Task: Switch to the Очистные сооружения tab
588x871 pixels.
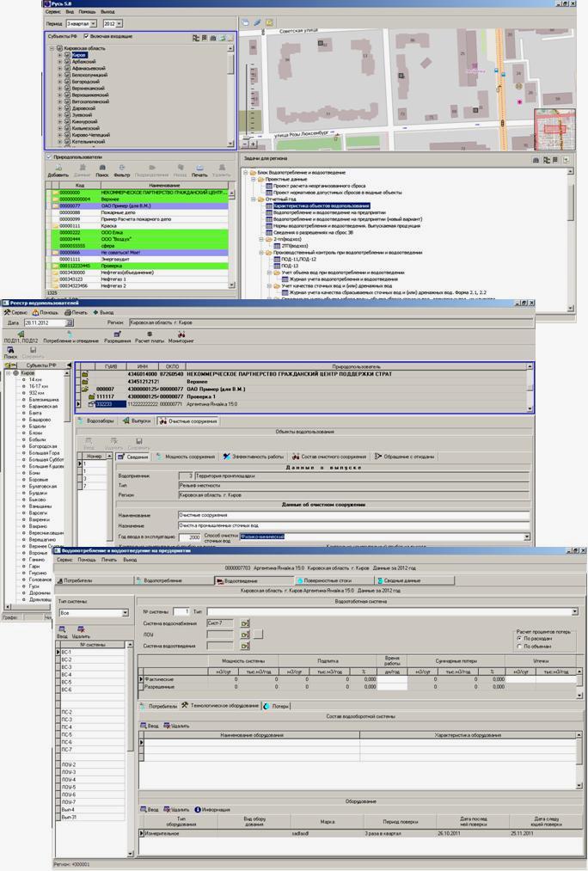Action: tap(188, 421)
